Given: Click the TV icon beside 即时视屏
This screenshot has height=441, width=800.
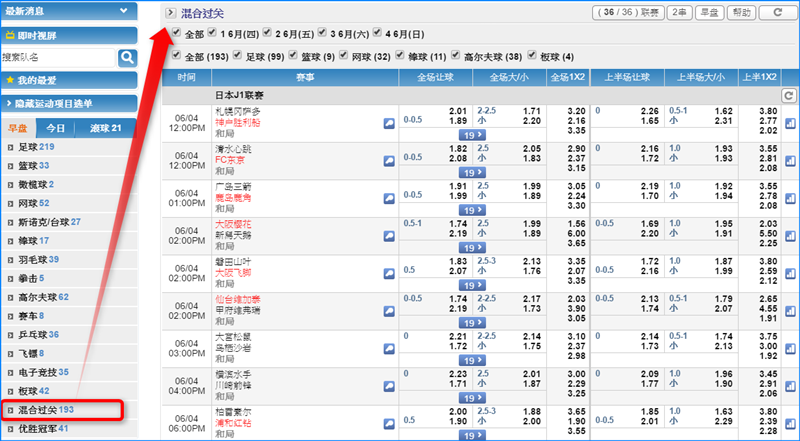Looking at the screenshot, I should [10, 34].
